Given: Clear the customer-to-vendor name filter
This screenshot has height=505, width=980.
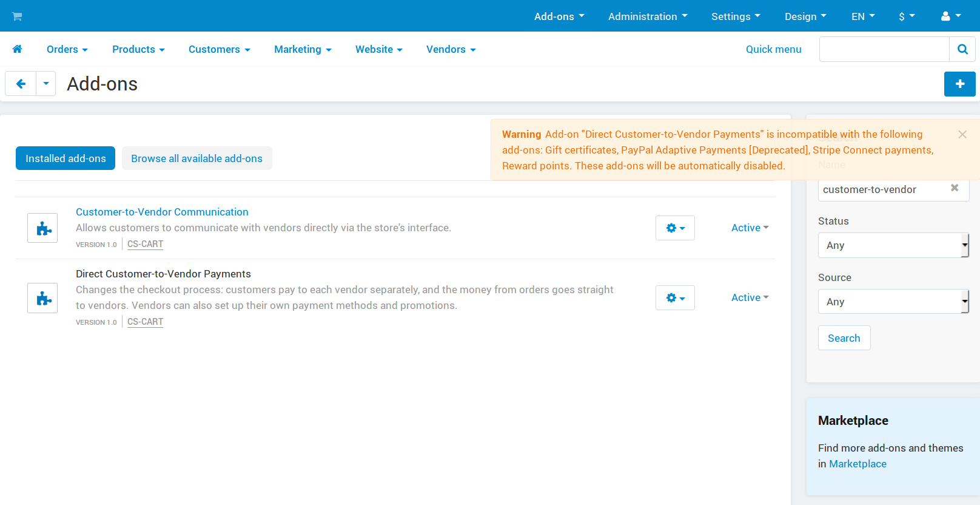Looking at the screenshot, I should pos(955,188).
